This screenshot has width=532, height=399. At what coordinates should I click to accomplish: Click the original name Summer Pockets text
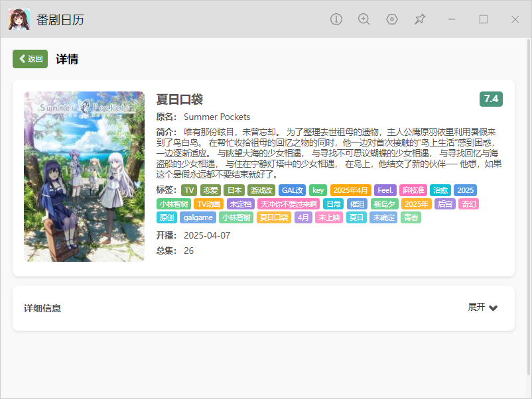tap(217, 117)
